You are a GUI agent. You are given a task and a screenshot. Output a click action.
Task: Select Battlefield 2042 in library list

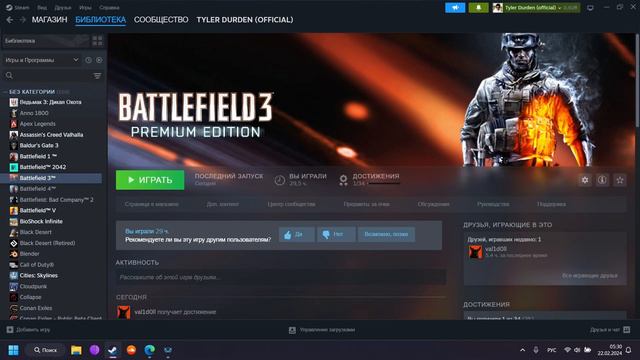pos(43,167)
